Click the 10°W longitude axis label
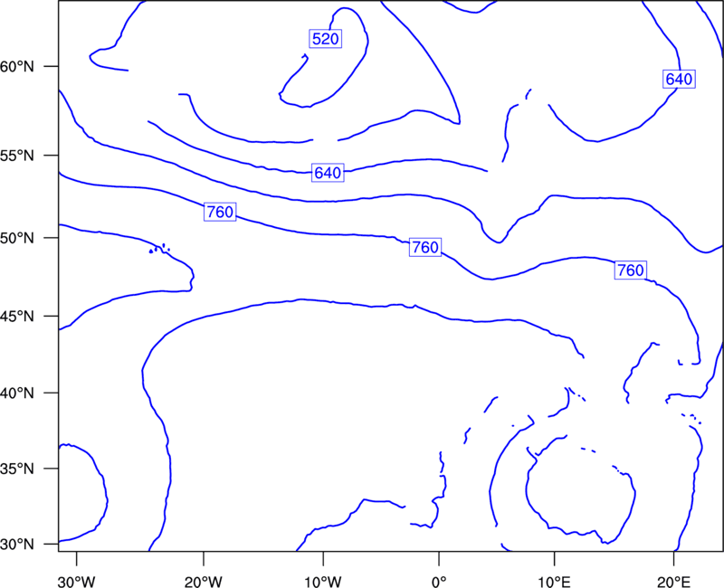The height and width of the screenshot is (588, 724). pos(323,582)
